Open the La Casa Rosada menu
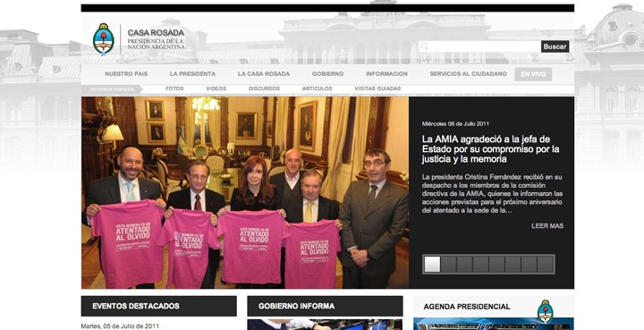Image resolution: width=644 pixels, height=330 pixels. coord(264,74)
